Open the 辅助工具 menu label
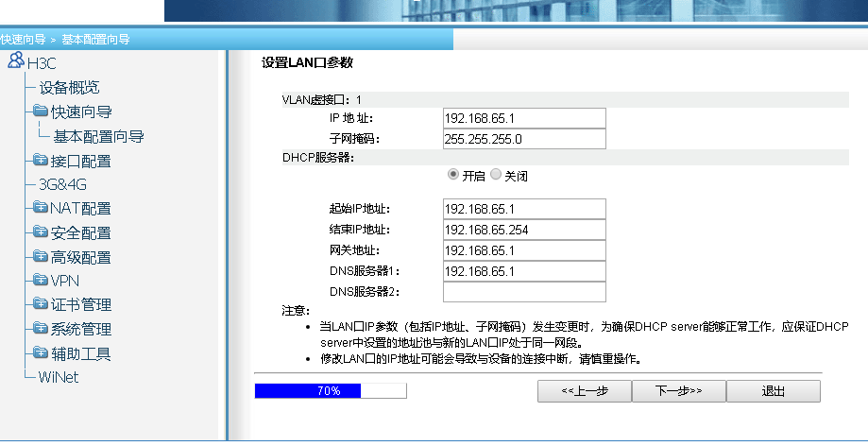The image size is (868, 446). pos(81,353)
